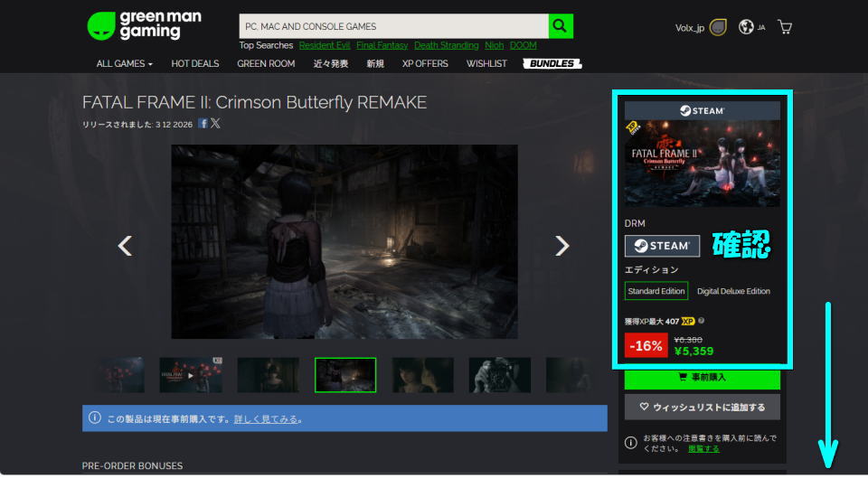Select the Standard Edition option
Image resolution: width=868 pixels, height=488 pixels.
(x=656, y=291)
